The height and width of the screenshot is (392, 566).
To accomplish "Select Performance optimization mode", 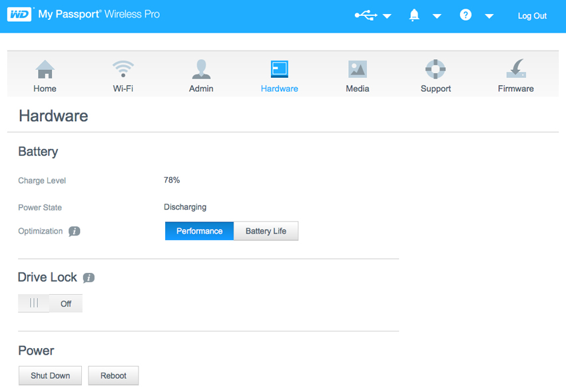I will point(199,231).
